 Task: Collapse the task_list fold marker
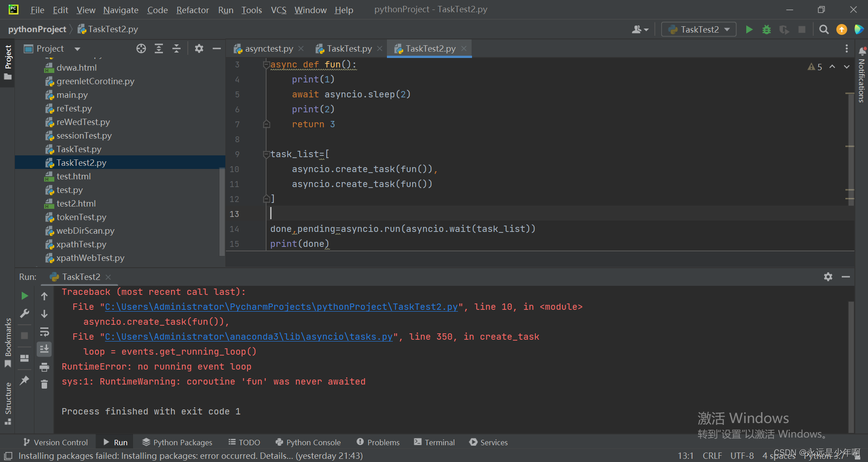267,154
